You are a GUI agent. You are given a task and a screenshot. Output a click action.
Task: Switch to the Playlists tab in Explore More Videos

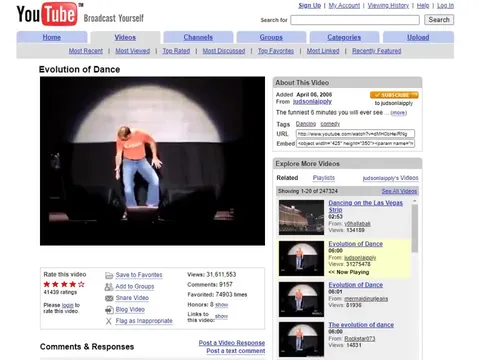point(324,178)
